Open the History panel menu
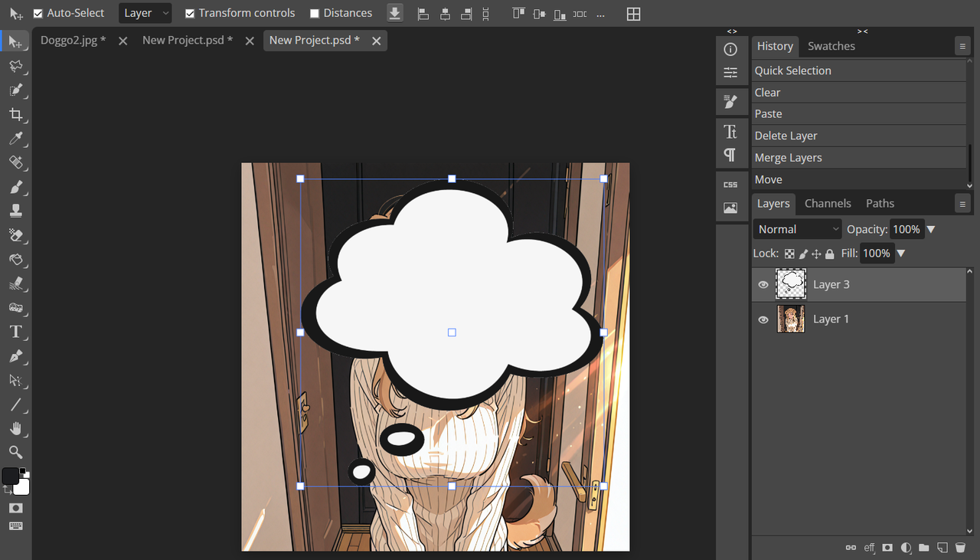This screenshot has height=560, width=980. coord(962,47)
